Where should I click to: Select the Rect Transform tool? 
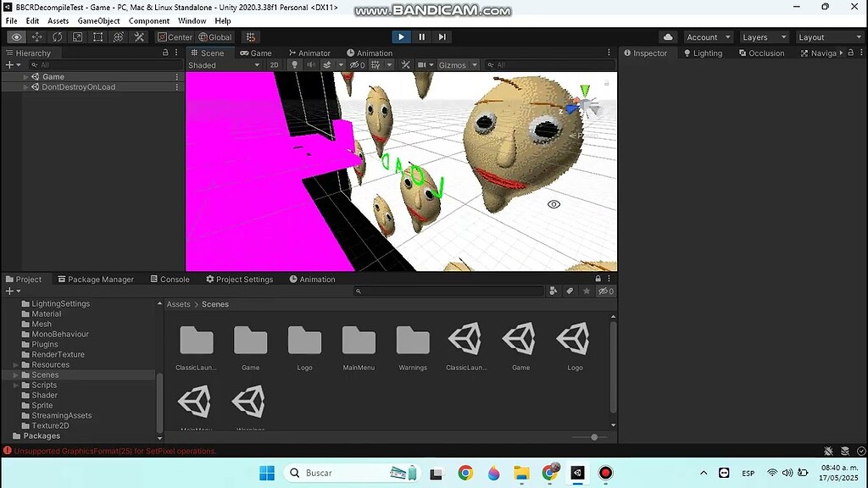tap(96, 36)
